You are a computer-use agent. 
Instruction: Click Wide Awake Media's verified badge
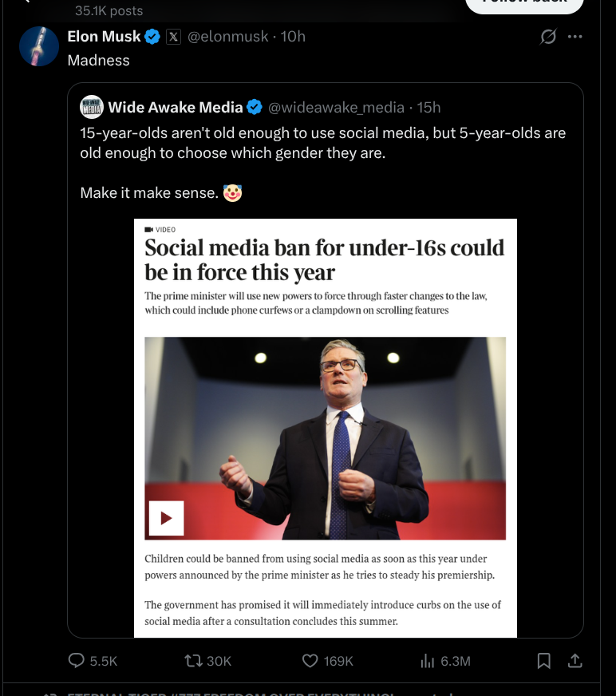coord(255,107)
